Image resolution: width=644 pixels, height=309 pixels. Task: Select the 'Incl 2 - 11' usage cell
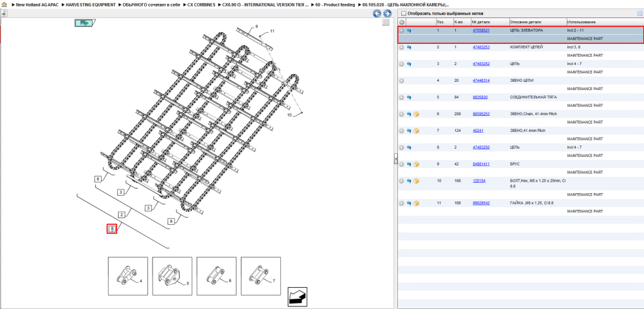[x=576, y=30]
